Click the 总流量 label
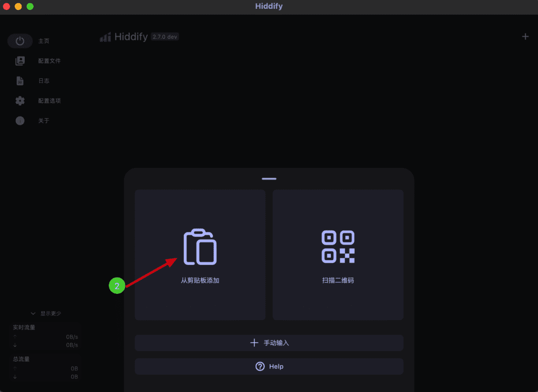The image size is (538, 392). click(x=21, y=359)
